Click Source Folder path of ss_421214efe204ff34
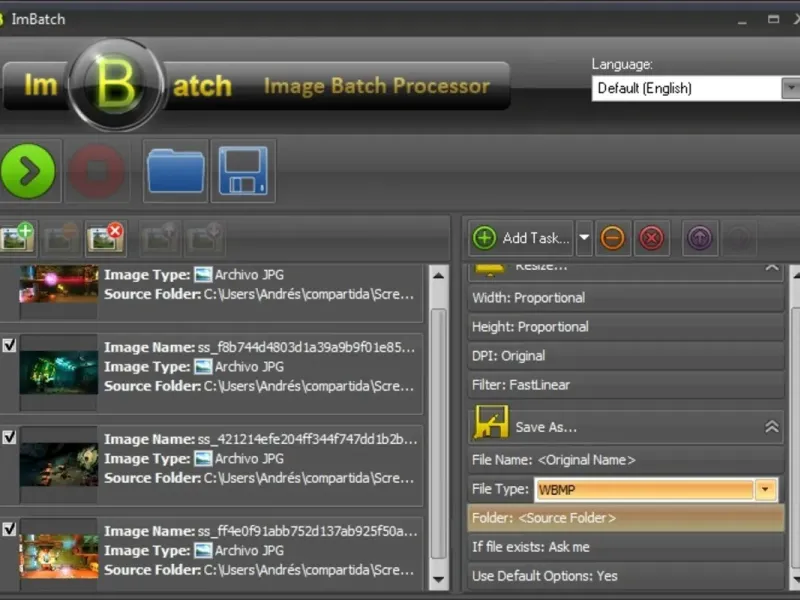 point(309,478)
